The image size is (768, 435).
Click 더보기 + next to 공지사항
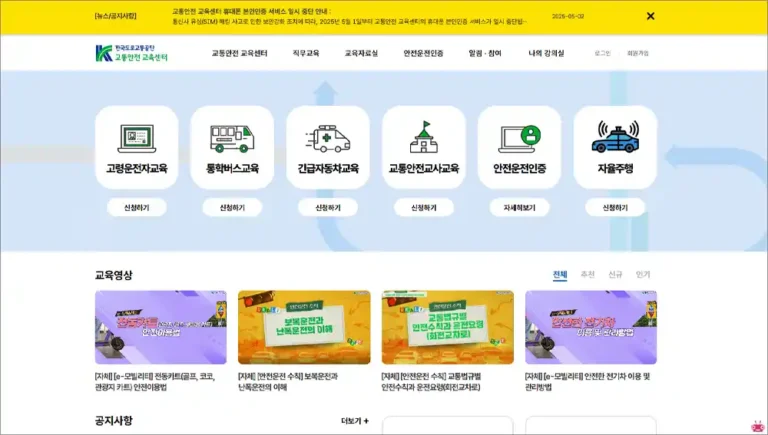[355, 421]
